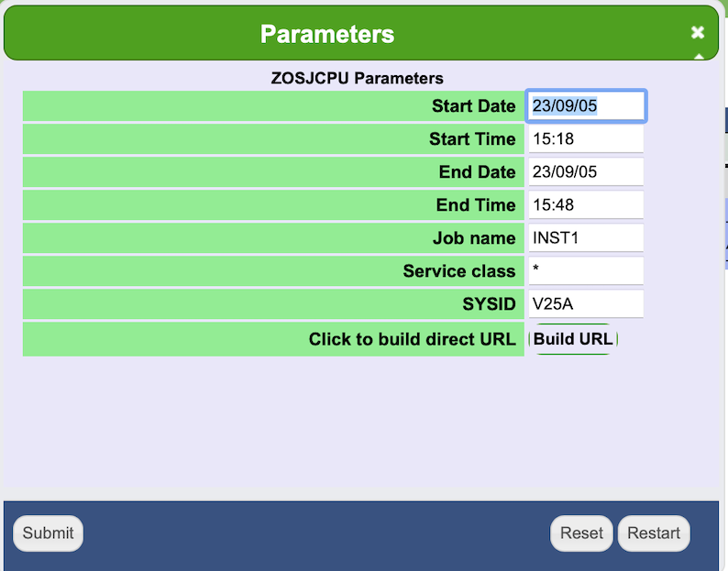Screen dimensions: 728x571
Task: Select the SYSID field containing V25A
Action: [x=585, y=304]
